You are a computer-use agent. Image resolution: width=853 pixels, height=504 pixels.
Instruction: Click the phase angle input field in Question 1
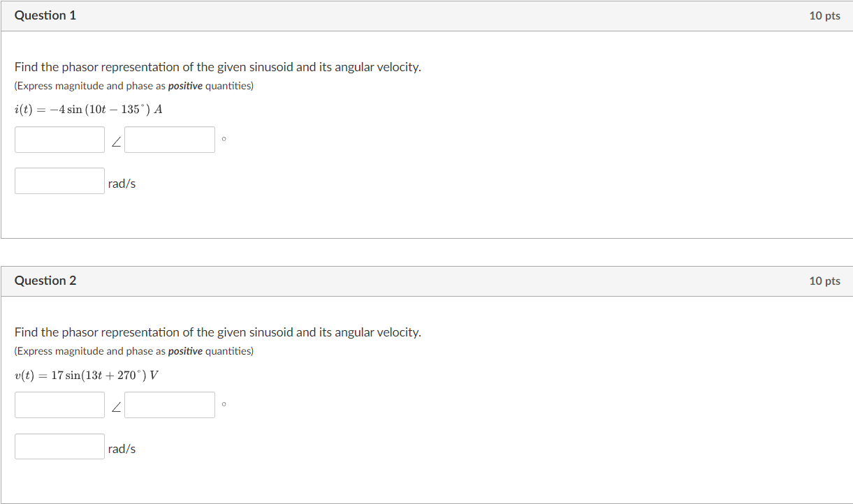pos(169,139)
